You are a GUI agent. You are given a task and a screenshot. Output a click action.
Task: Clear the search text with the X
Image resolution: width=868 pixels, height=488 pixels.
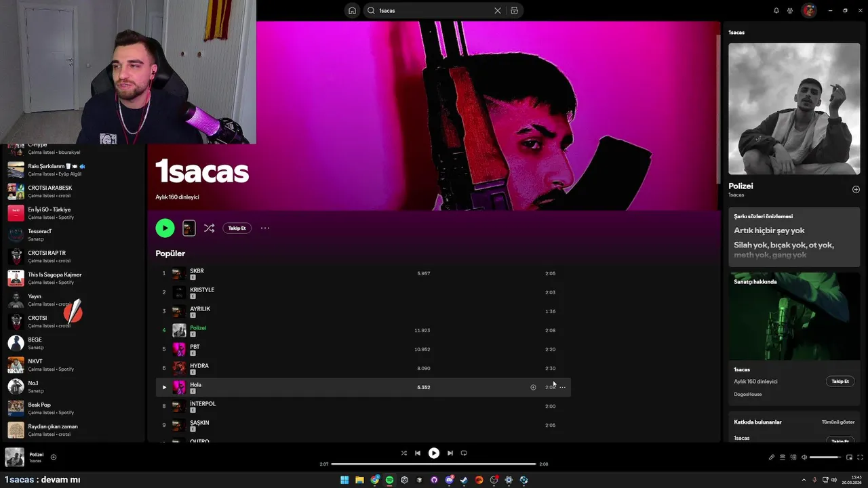coord(497,11)
